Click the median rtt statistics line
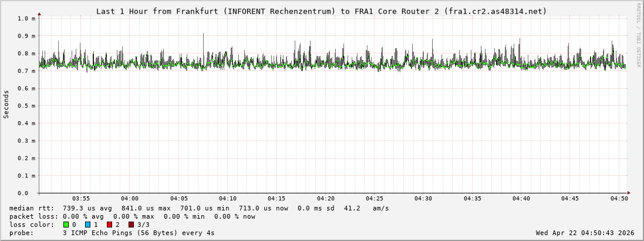This screenshot has height=241, width=644. [x=199, y=208]
